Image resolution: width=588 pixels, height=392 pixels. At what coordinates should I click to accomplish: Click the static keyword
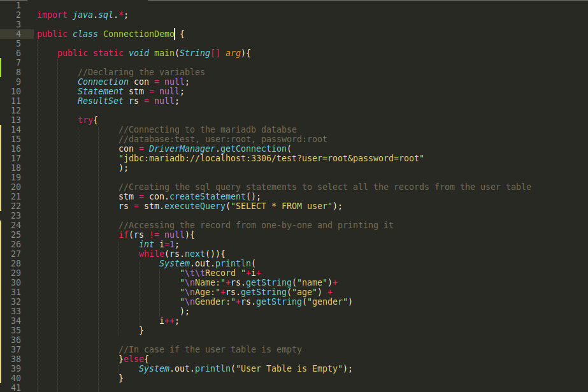coord(108,54)
